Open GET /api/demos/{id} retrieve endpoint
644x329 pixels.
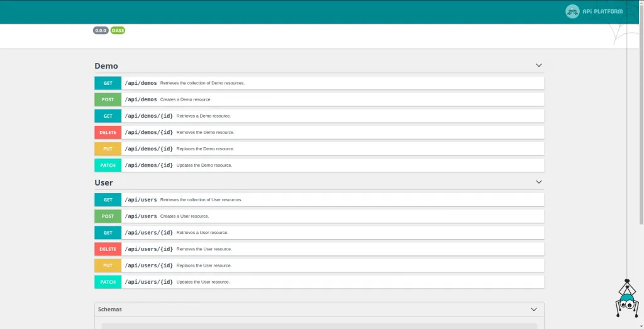click(x=148, y=116)
